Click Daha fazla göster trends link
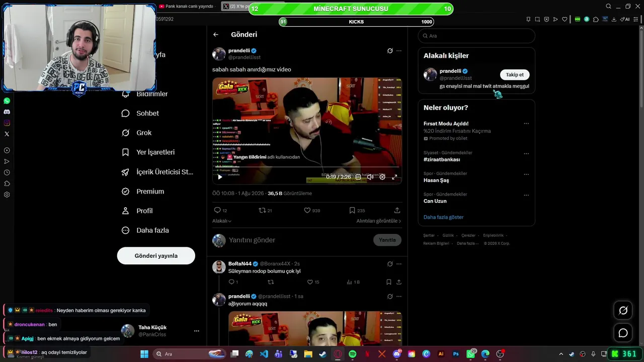Viewport: 644px width, 362px height. click(443, 217)
